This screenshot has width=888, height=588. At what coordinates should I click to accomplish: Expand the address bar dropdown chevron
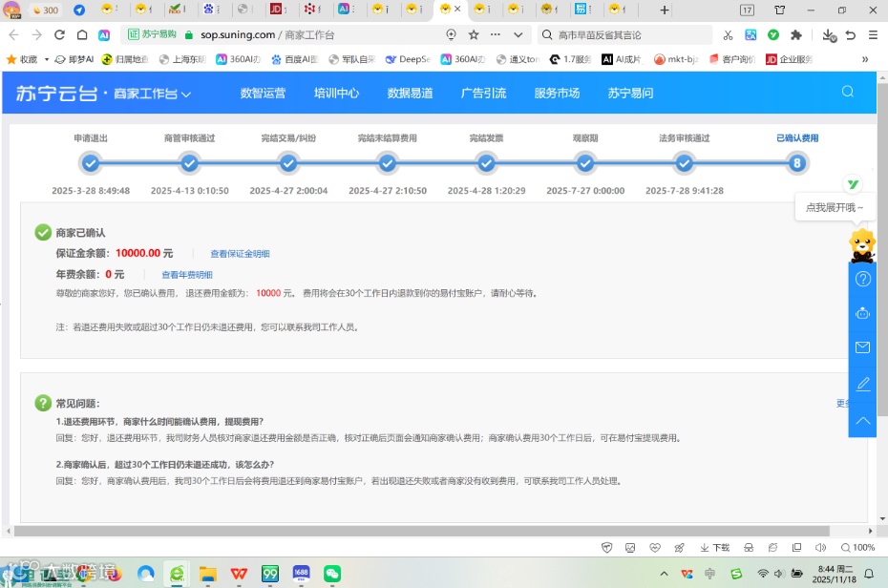(x=518, y=35)
